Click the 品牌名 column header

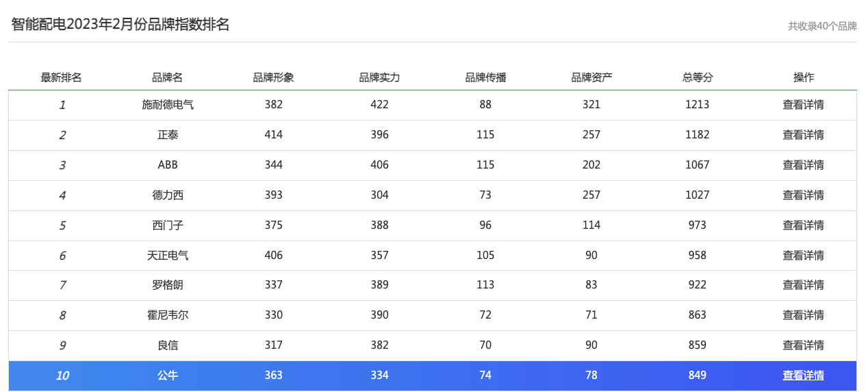tap(168, 77)
